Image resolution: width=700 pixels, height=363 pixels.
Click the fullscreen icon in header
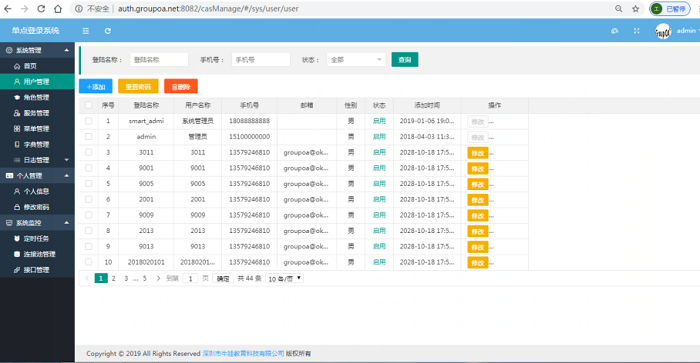click(637, 31)
